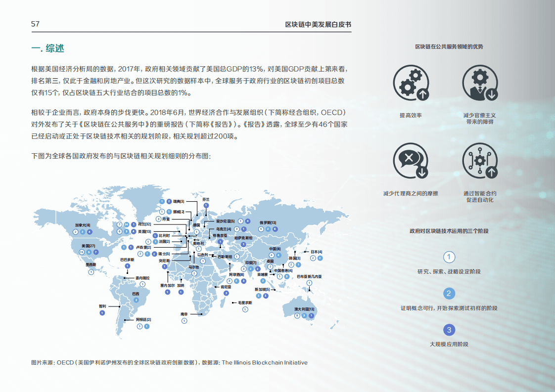Click the marker labeled 2 under 巴西

pos(136,300)
